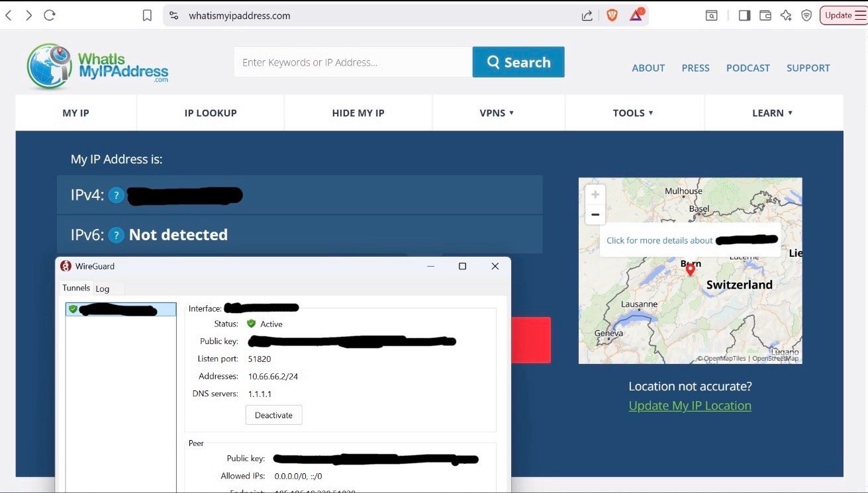Open the Brave Wallet icon

click(765, 15)
